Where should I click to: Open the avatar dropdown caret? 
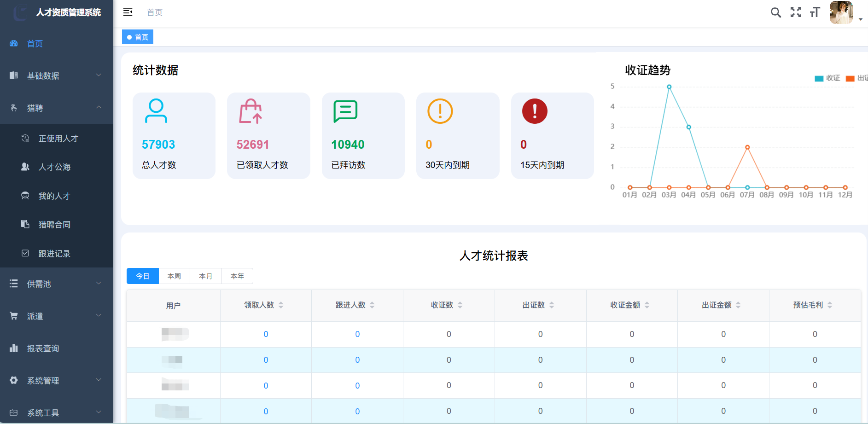pos(861,19)
